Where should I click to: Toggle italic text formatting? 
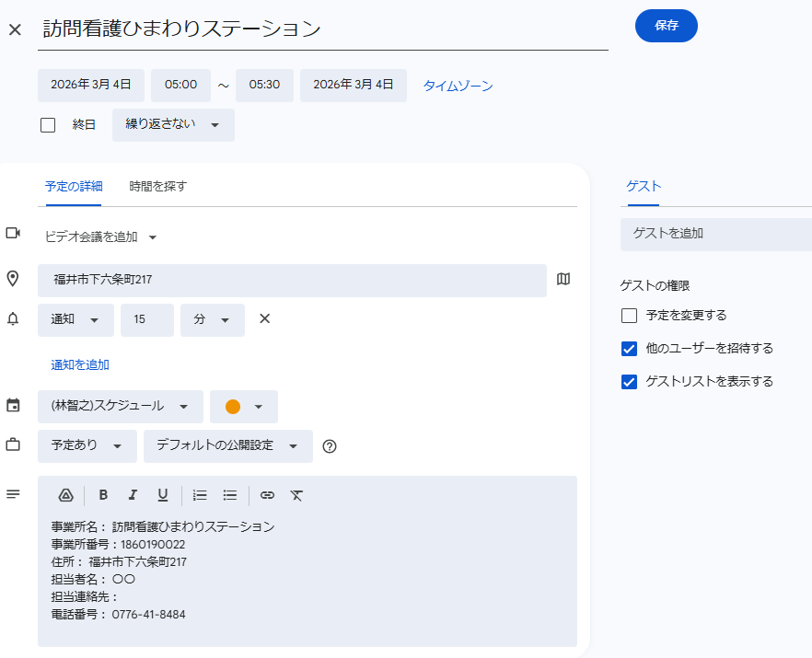coord(133,495)
